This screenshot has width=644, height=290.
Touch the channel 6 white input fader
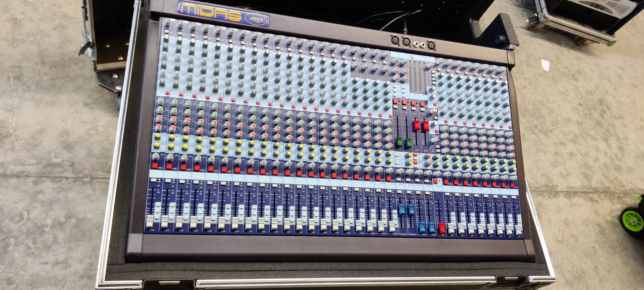pos(221,223)
